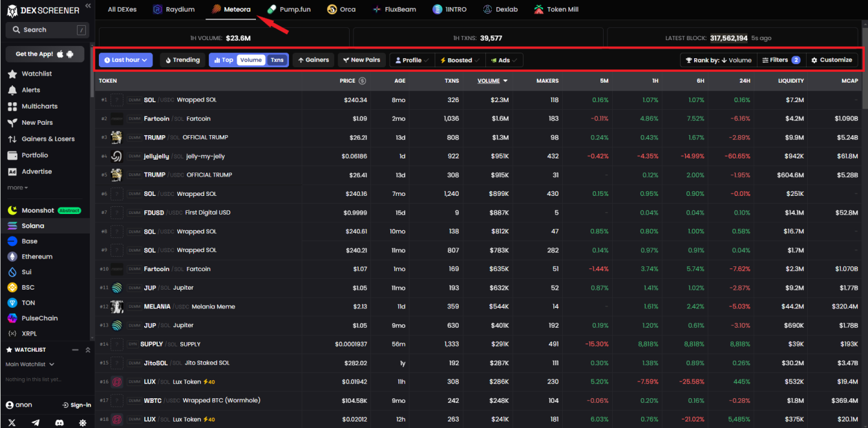
Task: Open the MELANIA Melania Meme row
Action: [478, 306]
